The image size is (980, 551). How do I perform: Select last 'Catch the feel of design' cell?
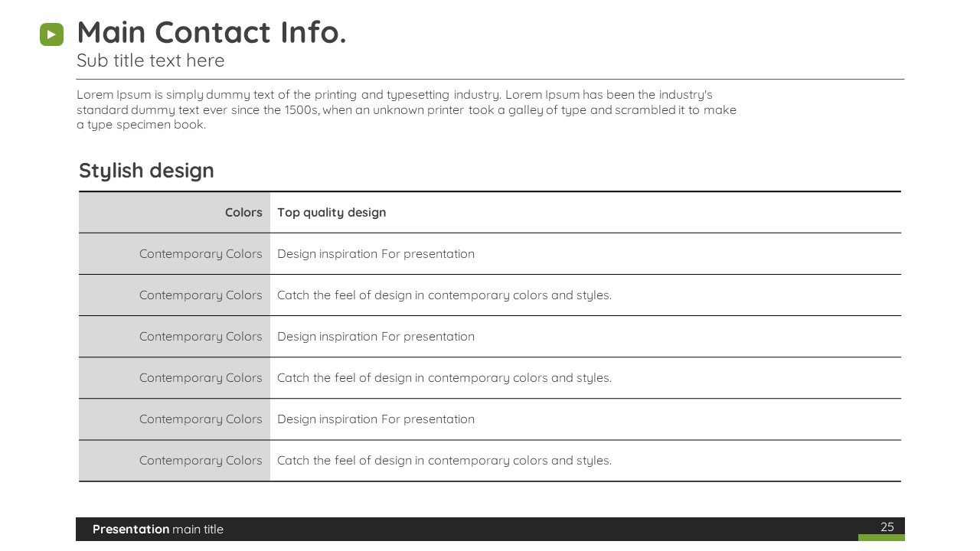[x=586, y=461]
